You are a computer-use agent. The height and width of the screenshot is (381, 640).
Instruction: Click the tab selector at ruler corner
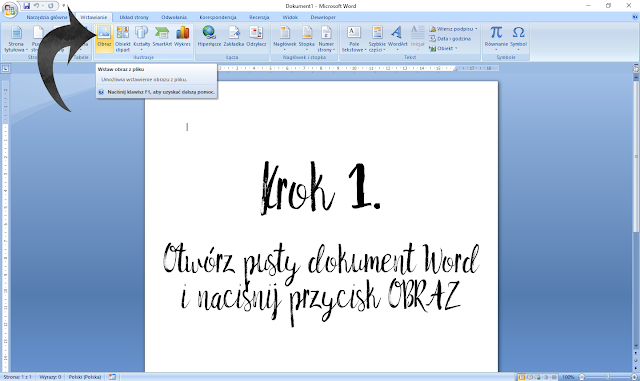pos(5,69)
